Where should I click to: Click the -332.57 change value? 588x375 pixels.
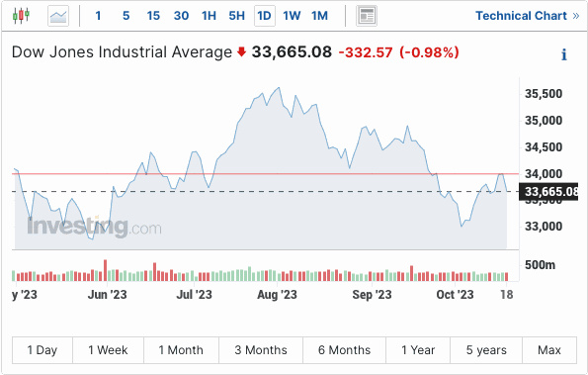tap(366, 52)
